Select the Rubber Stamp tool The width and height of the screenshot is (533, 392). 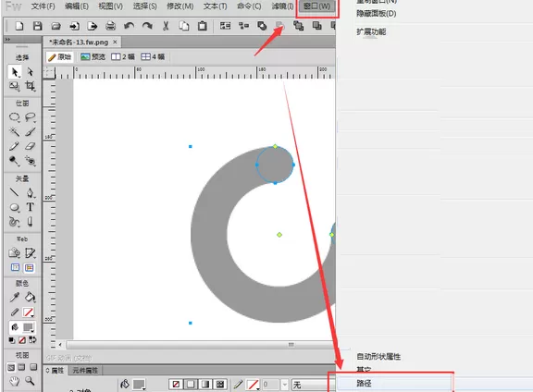click(14, 161)
